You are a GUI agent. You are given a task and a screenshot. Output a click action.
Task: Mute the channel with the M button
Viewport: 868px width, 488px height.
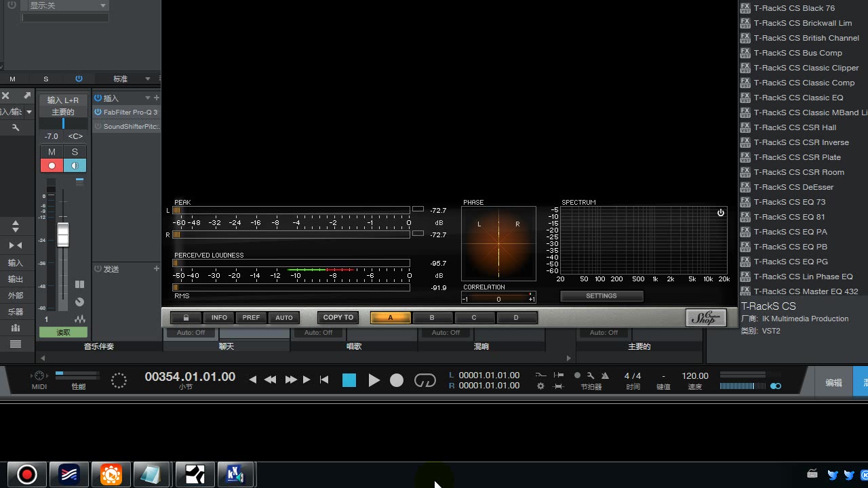pyautogui.click(x=52, y=152)
